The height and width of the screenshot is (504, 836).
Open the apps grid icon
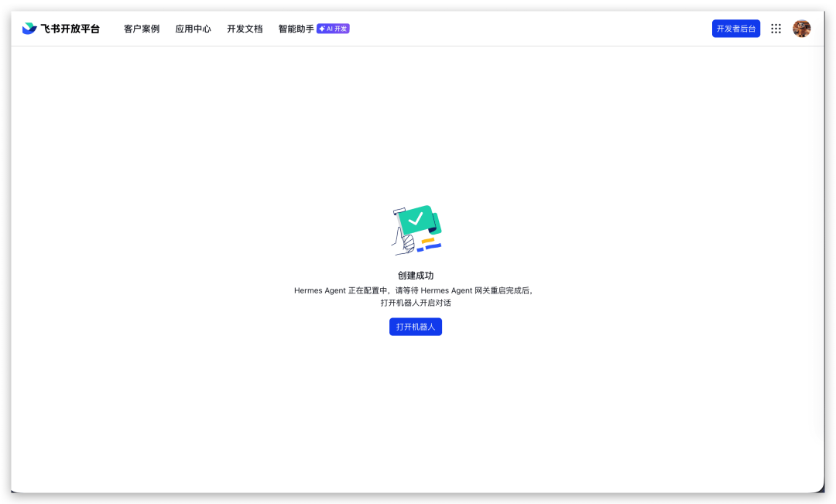pos(776,29)
